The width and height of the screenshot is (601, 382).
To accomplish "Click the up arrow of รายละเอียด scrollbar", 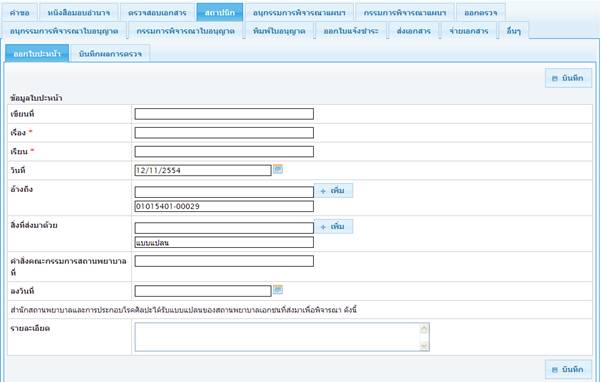I will 424,329.
